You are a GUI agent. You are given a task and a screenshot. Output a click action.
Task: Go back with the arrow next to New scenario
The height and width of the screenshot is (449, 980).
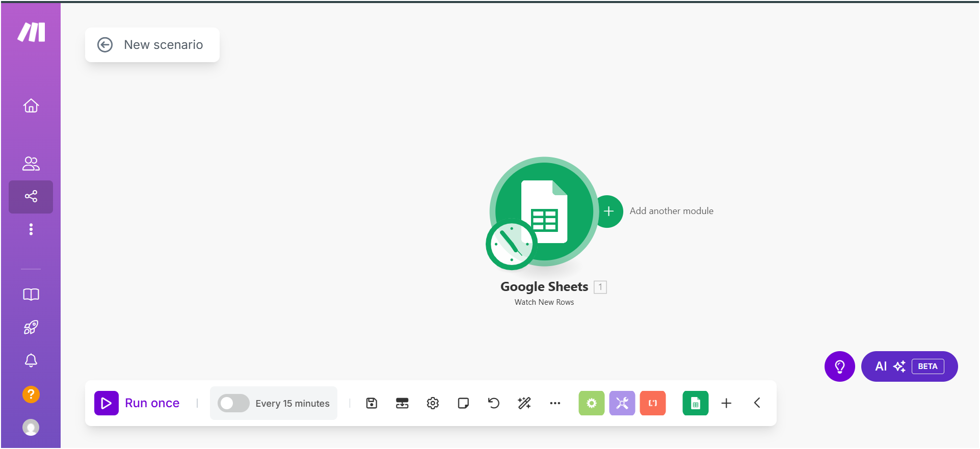pyautogui.click(x=105, y=45)
